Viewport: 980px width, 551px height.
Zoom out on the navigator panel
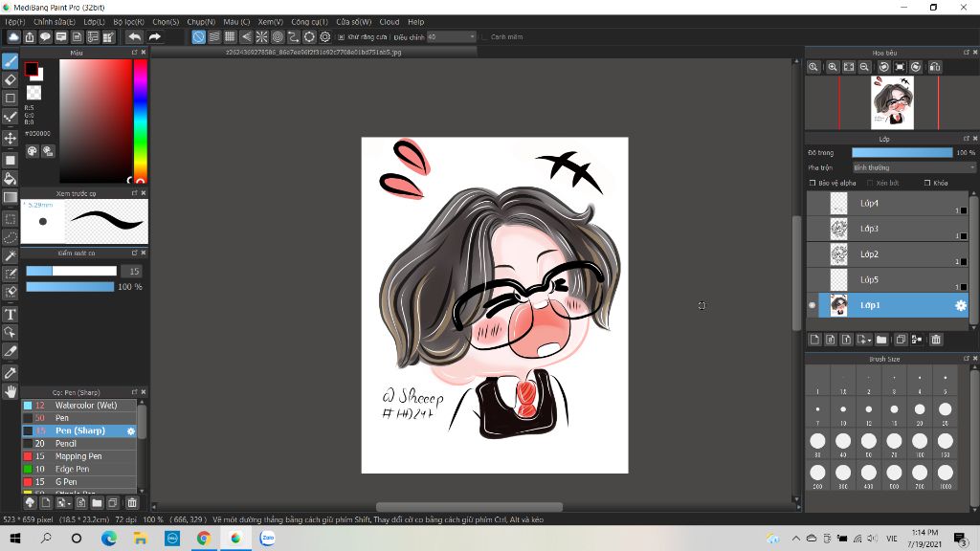(864, 67)
